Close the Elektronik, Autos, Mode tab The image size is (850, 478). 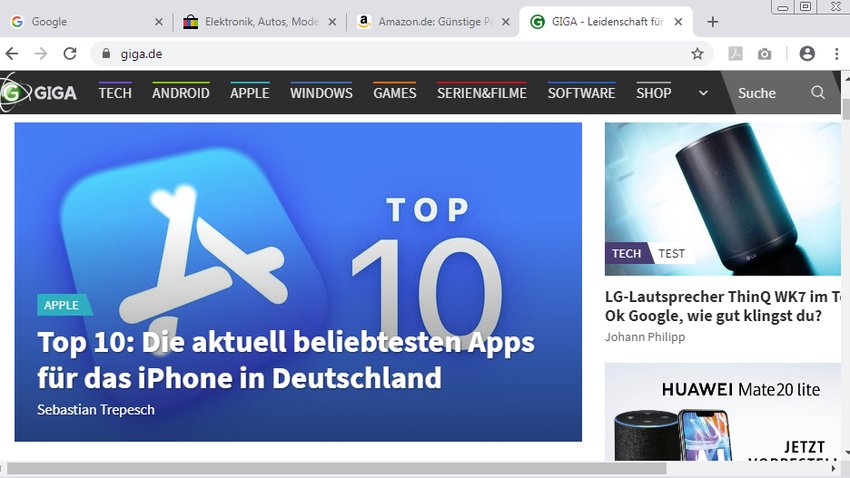coord(332,22)
